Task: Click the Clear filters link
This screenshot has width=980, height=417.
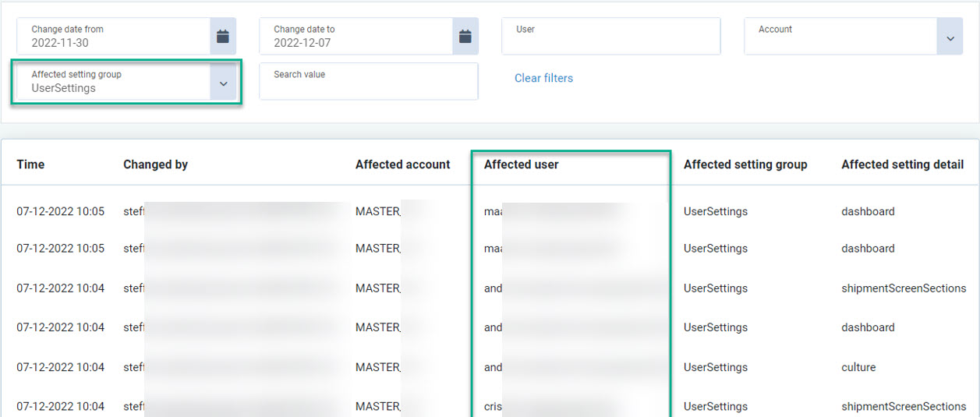Action: (543, 78)
